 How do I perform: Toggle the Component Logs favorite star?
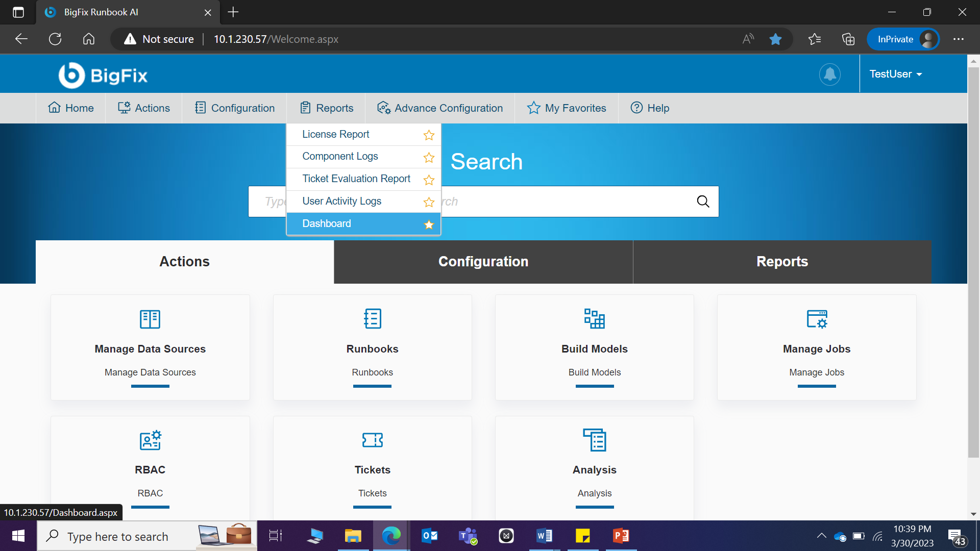(429, 158)
